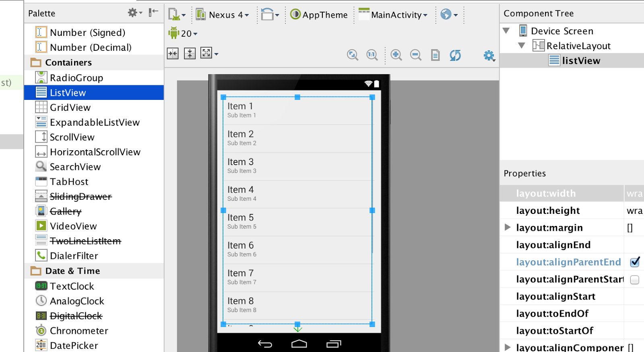The image size is (644, 352).
Task: Click the zoom to fit icon
Action: click(x=353, y=55)
